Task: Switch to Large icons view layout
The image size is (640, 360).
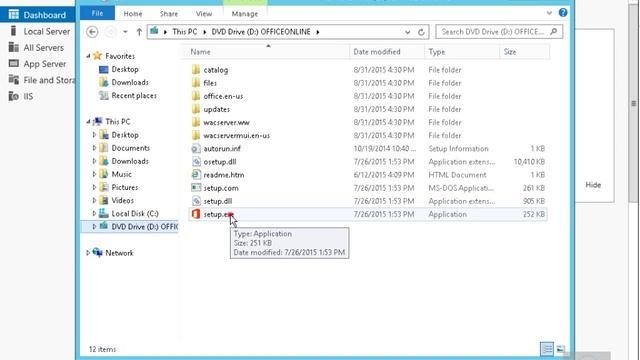Action: pos(561,349)
